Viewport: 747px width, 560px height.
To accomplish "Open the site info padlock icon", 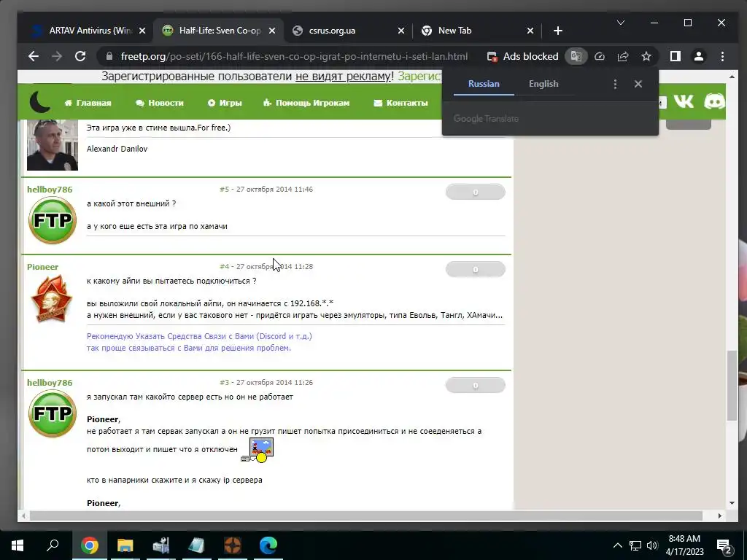I will tap(109, 56).
